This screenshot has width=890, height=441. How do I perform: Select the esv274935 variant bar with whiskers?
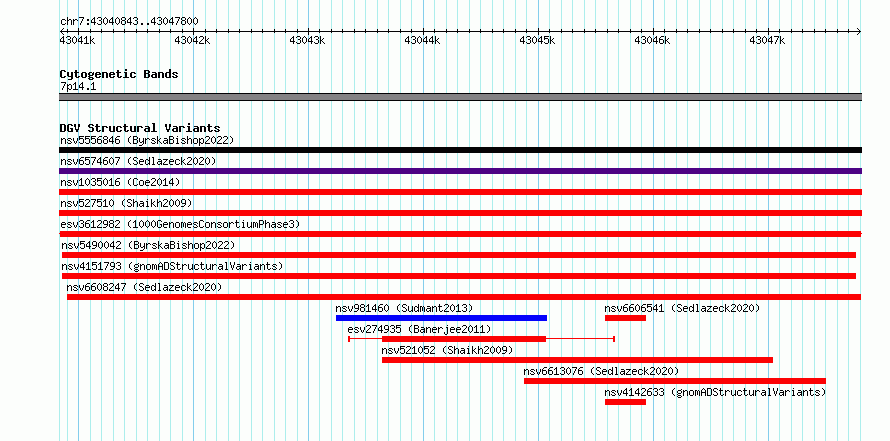481,339
